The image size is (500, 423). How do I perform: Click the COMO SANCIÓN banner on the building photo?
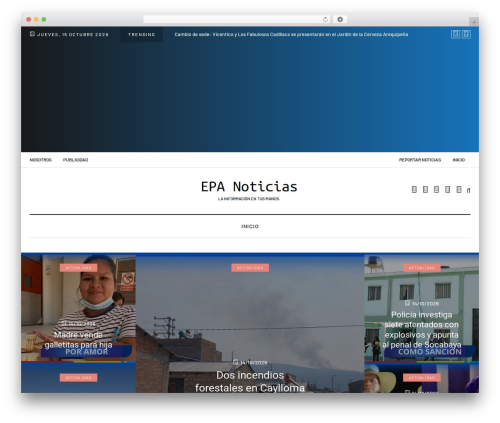[430, 352]
